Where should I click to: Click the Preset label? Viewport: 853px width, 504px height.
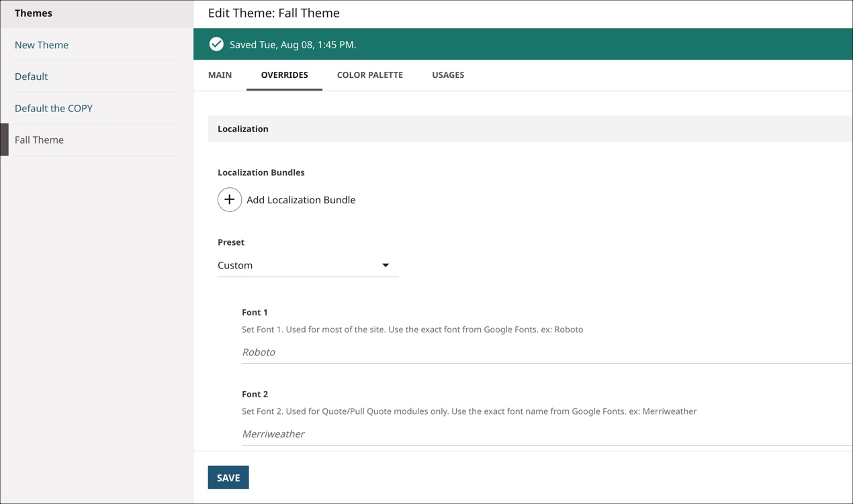coord(231,242)
